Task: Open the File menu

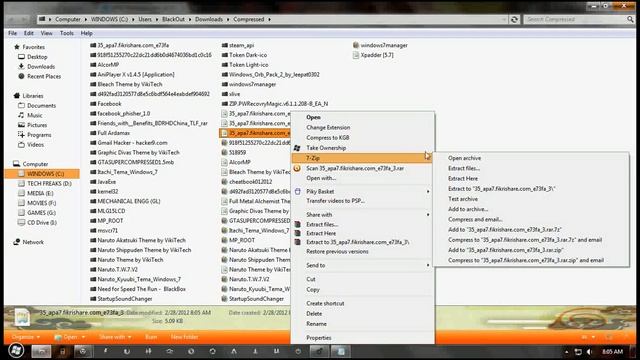Action: [x=13, y=33]
